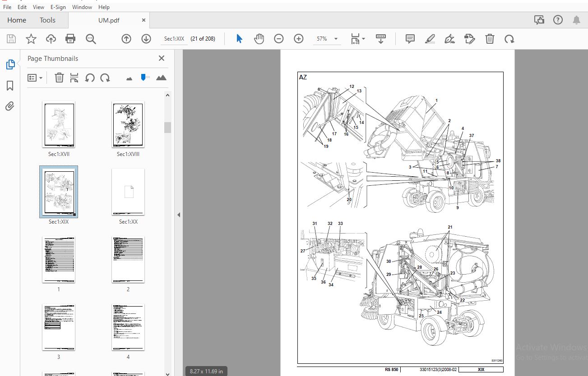
Task: Open the Window menu
Action: [82, 7]
